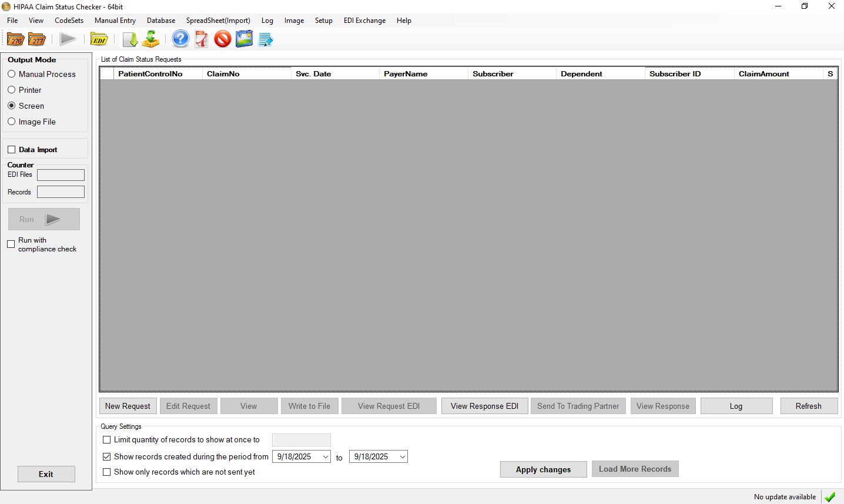Image resolution: width=844 pixels, height=504 pixels.
Task: Open the period start date dropdown
Action: click(x=326, y=456)
